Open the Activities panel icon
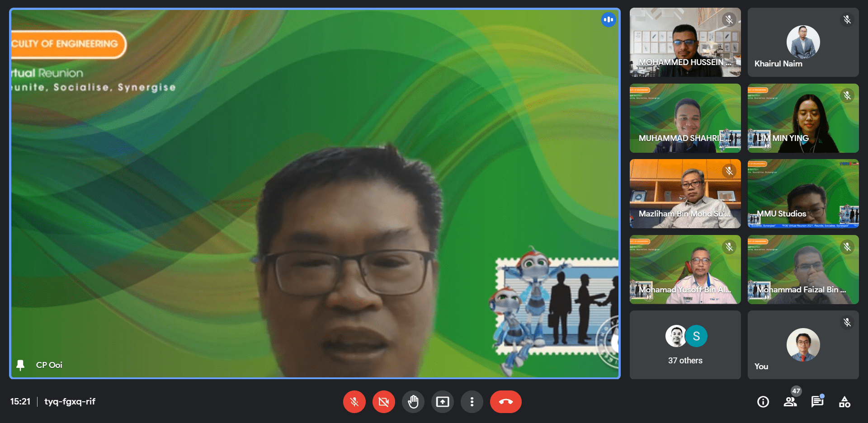 pos(844,402)
